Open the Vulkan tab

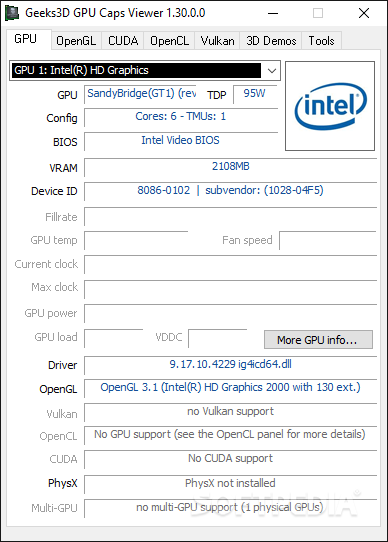217,41
